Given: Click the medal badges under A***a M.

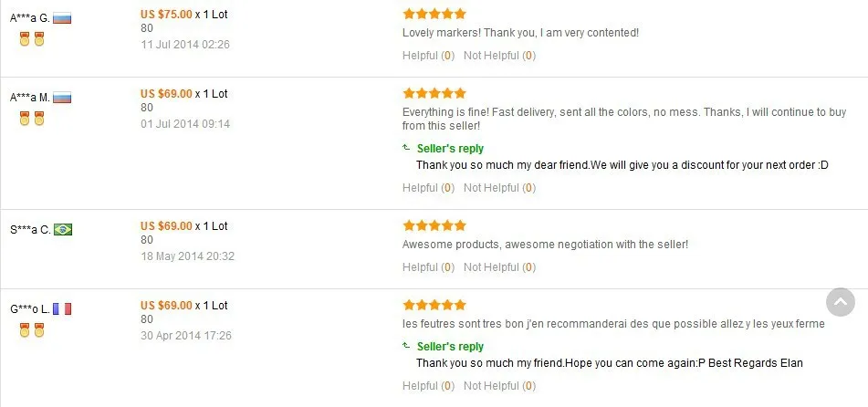Looking at the screenshot, I should 32,119.
